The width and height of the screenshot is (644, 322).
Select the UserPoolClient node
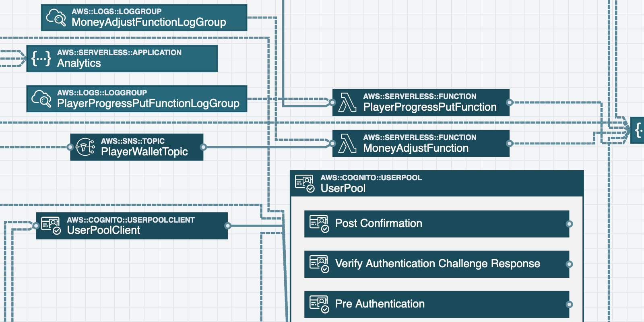pyautogui.click(x=132, y=226)
